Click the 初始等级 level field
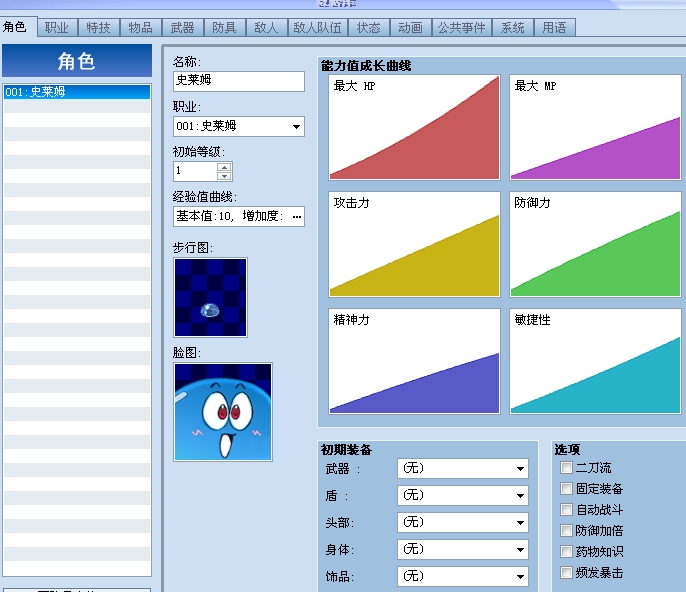This screenshot has width=686, height=592. [x=195, y=171]
